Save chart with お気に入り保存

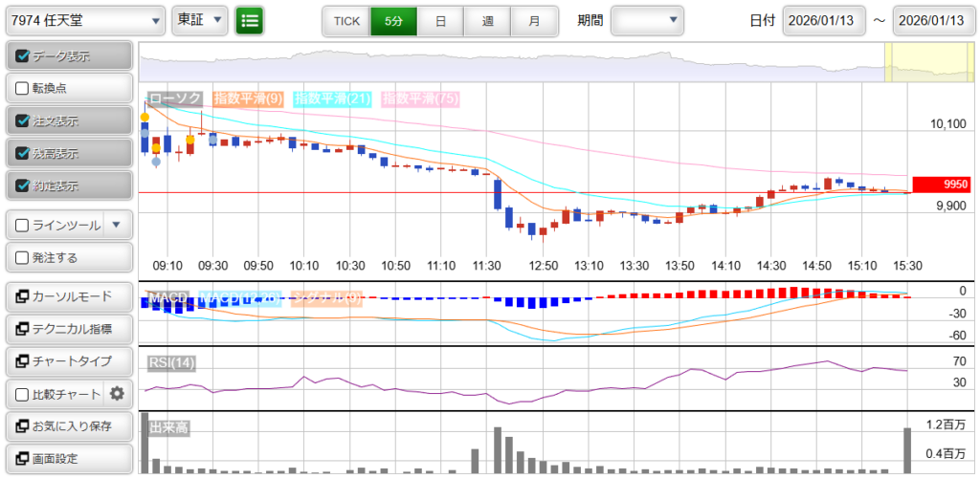68,425
